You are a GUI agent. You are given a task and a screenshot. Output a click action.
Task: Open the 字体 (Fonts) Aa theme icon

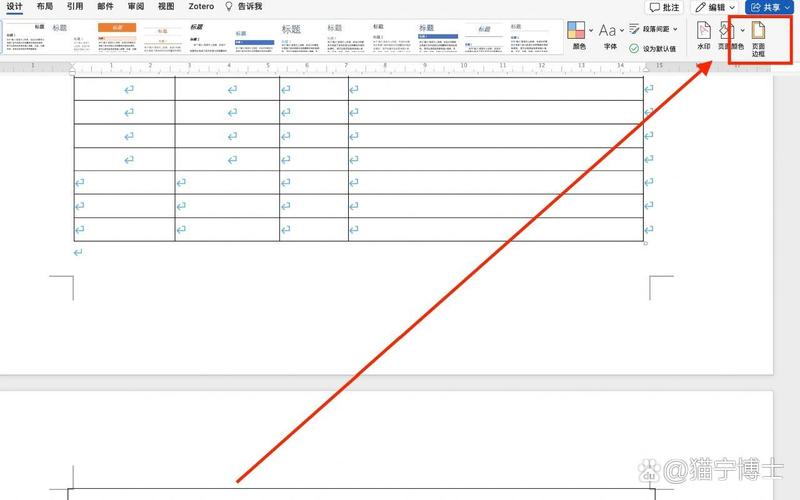(607, 30)
